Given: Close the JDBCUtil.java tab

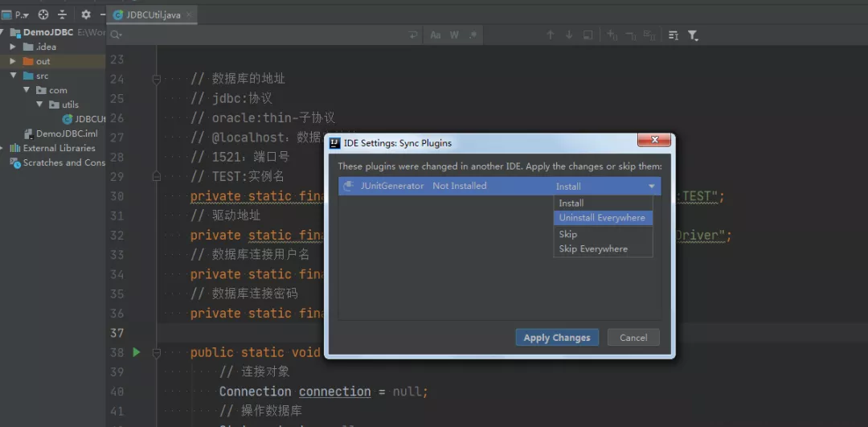Looking at the screenshot, I should click(187, 15).
